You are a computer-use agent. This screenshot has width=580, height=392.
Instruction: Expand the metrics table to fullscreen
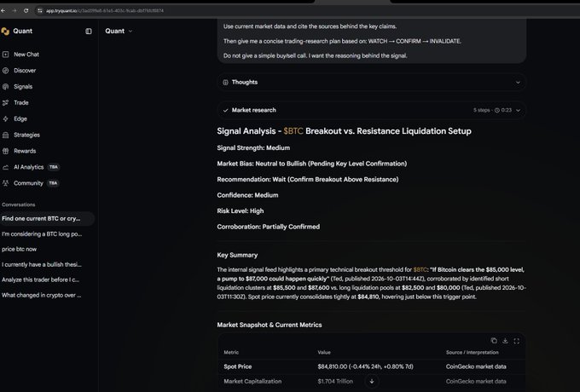point(516,341)
